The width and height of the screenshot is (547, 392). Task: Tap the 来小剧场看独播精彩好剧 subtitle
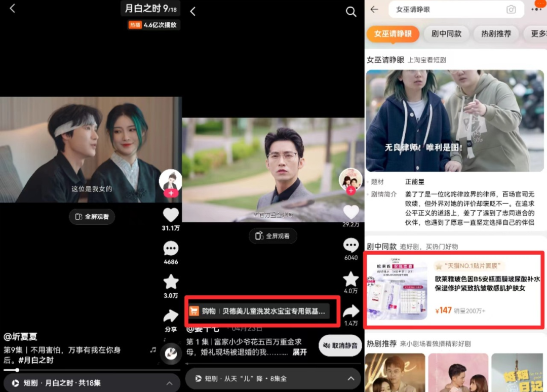click(x=436, y=344)
